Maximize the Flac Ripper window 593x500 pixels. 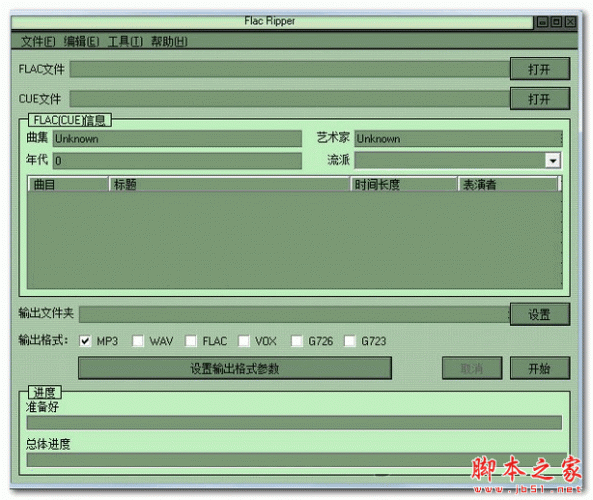pyautogui.click(x=556, y=22)
